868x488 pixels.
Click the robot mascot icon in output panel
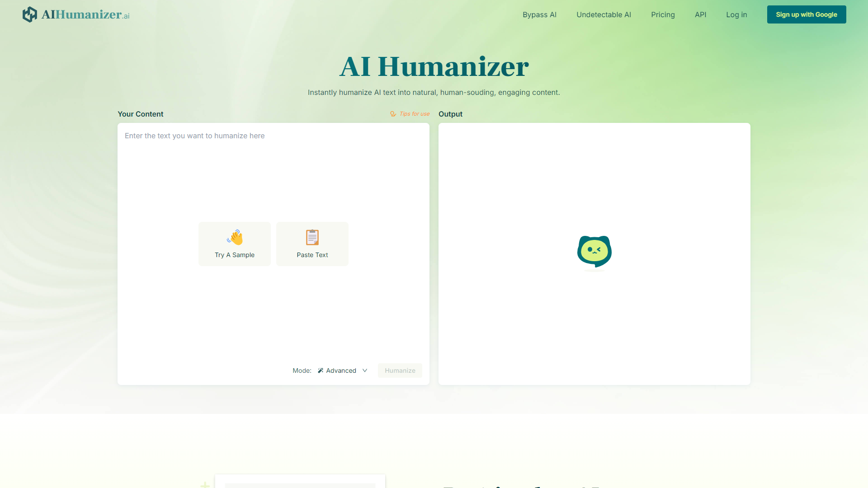(594, 251)
